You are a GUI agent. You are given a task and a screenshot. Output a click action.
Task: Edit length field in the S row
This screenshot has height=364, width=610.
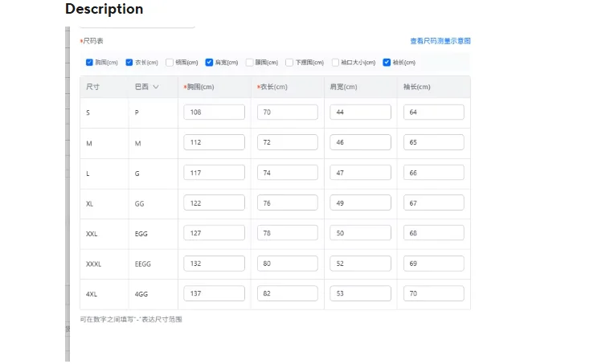click(x=288, y=112)
